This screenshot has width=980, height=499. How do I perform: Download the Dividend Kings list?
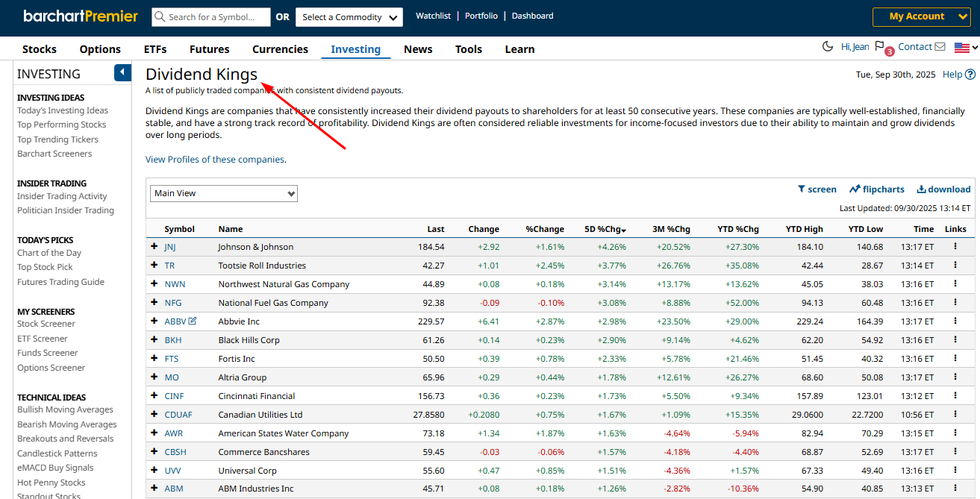click(943, 189)
